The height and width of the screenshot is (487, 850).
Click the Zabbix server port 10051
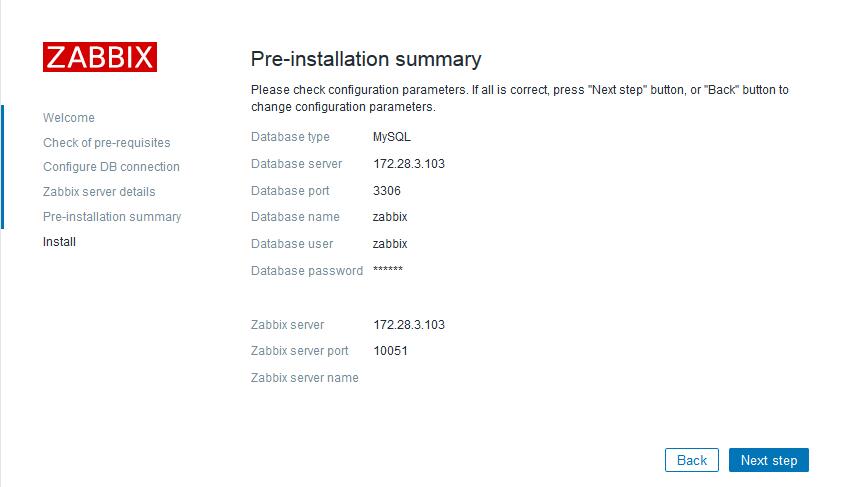click(390, 351)
